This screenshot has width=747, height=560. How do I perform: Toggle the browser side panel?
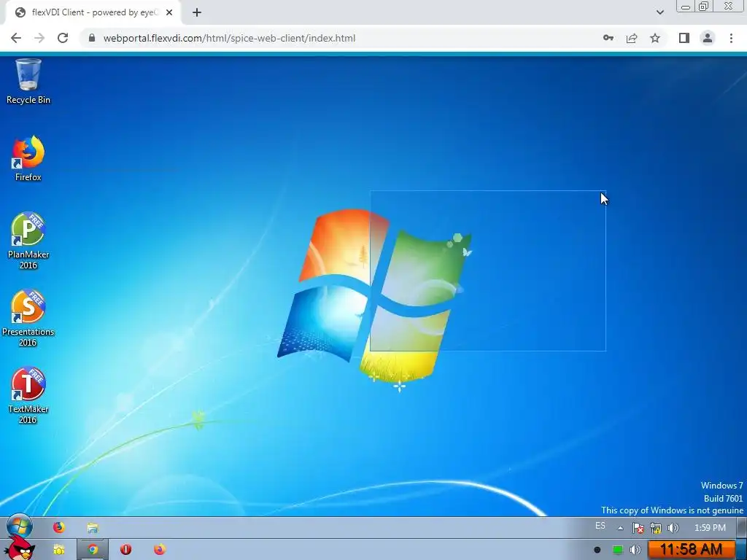(684, 38)
